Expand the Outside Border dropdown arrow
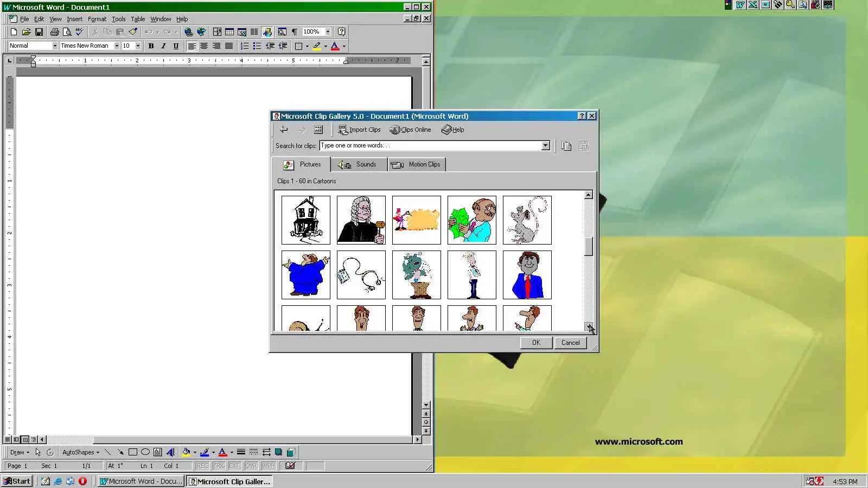Screen dimensions: 868x488 (x=307, y=46)
